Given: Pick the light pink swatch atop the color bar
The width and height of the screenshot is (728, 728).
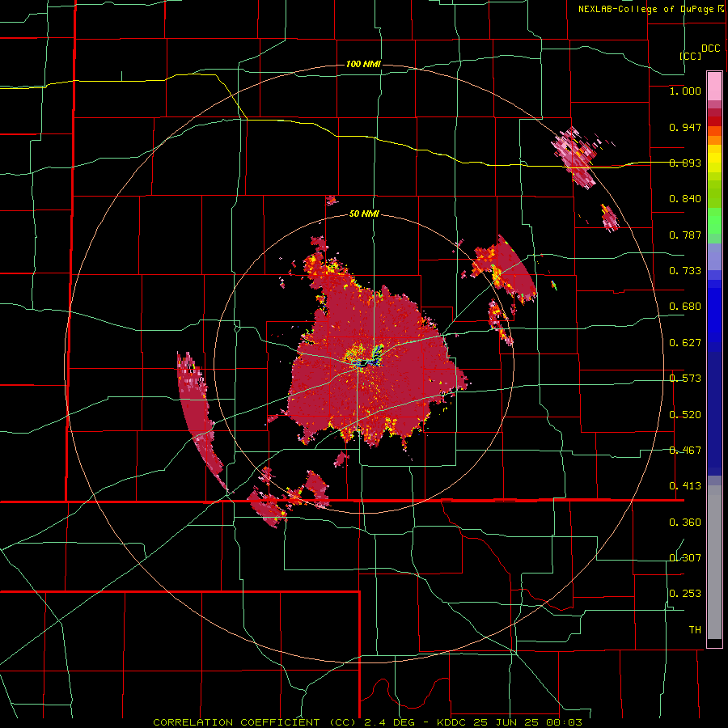Looking at the screenshot, I should pos(714,86).
